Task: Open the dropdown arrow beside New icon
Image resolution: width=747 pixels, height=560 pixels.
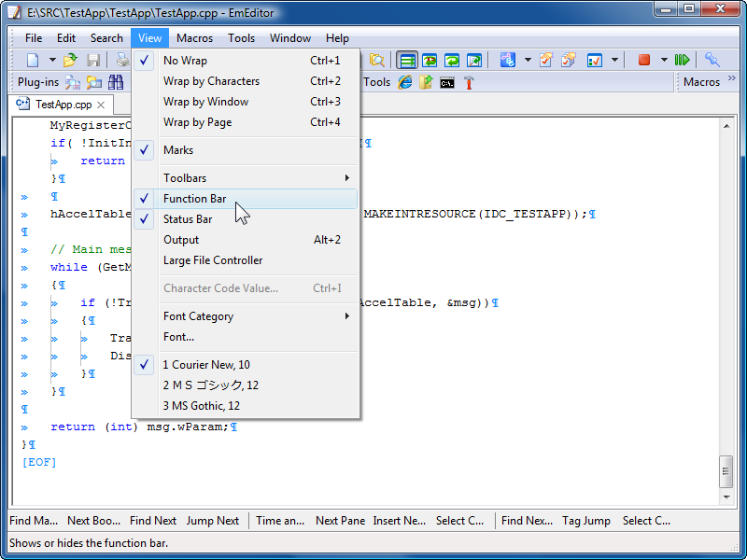Action: (x=52, y=61)
